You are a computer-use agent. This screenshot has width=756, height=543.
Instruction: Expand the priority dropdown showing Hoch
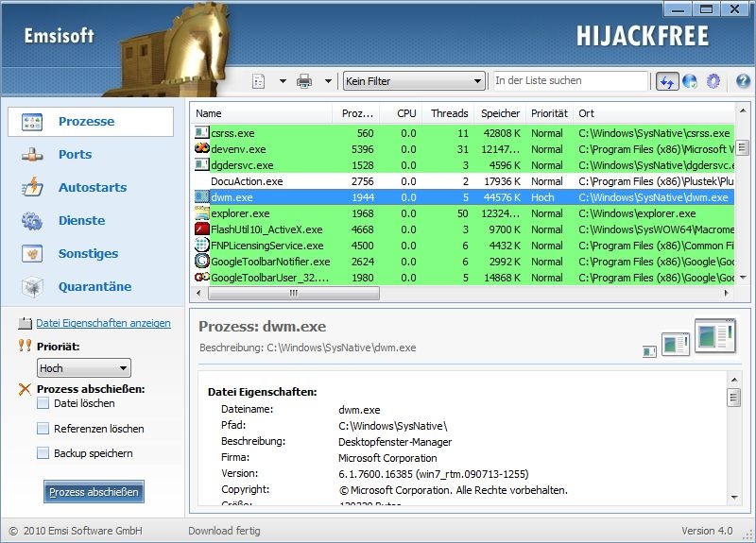coord(83,368)
